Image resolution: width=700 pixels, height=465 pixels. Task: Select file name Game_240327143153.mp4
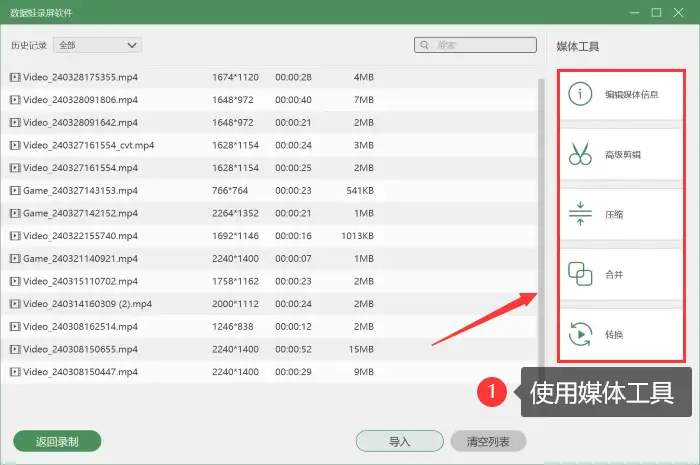pyautogui.click(x=80, y=191)
